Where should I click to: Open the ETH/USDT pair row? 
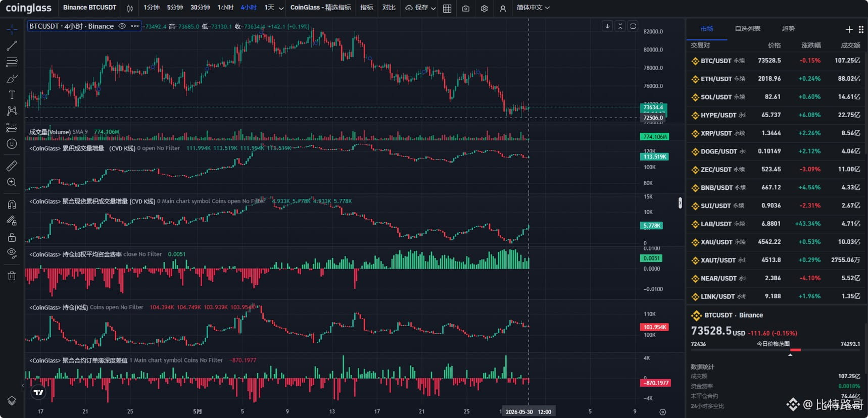(776, 79)
